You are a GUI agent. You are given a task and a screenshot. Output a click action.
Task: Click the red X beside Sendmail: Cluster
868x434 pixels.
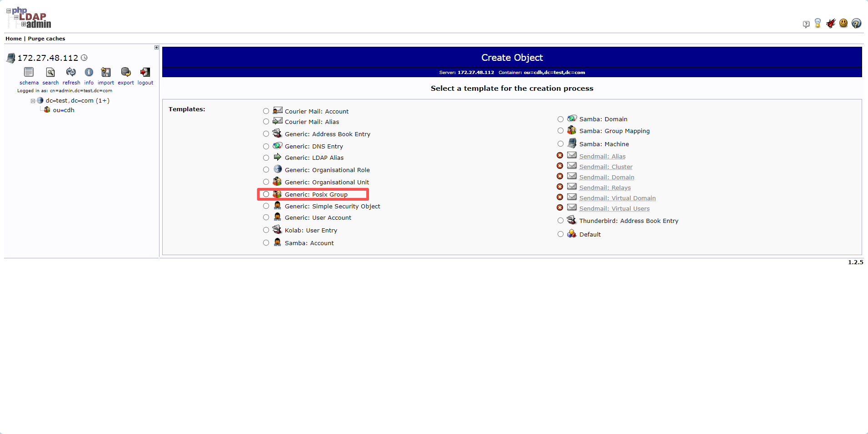[x=560, y=166]
